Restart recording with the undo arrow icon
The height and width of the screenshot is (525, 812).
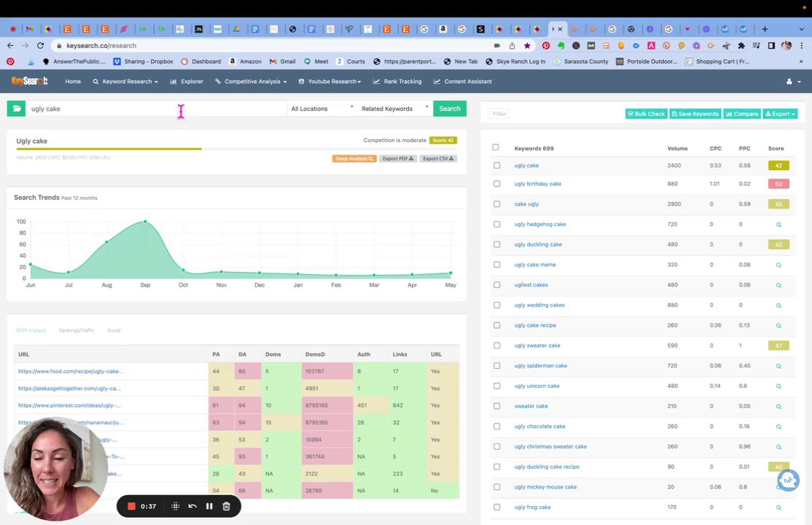point(192,506)
